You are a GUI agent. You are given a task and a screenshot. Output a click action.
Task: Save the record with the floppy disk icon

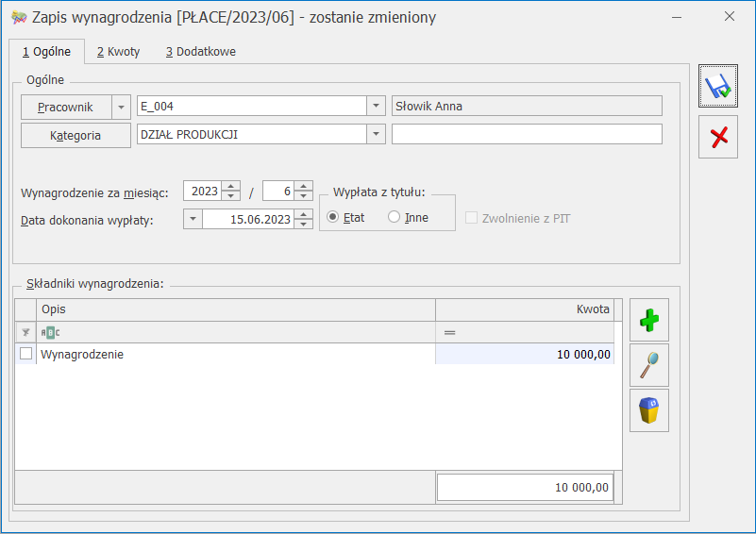tap(718, 86)
